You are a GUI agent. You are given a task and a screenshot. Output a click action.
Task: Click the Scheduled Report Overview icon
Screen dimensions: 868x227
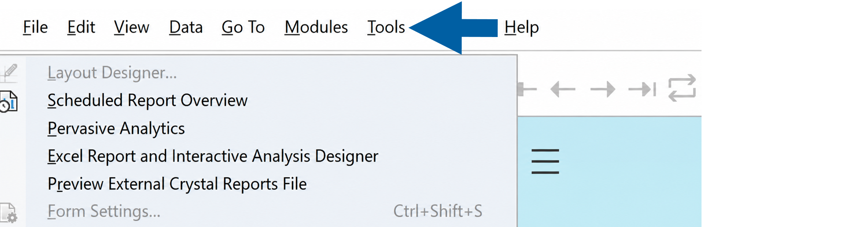tap(8, 101)
